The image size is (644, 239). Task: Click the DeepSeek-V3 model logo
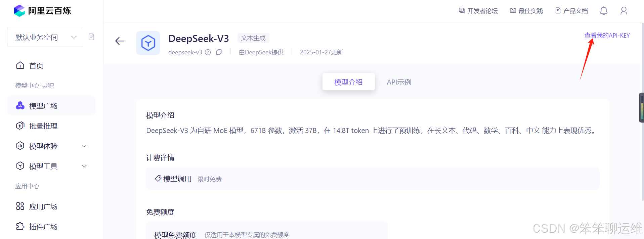(148, 43)
